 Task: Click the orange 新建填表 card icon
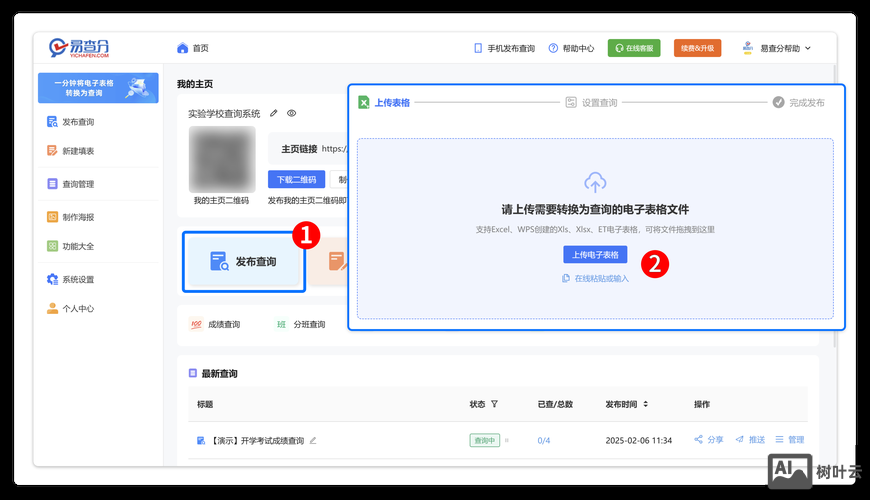click(x=337, y=261)
